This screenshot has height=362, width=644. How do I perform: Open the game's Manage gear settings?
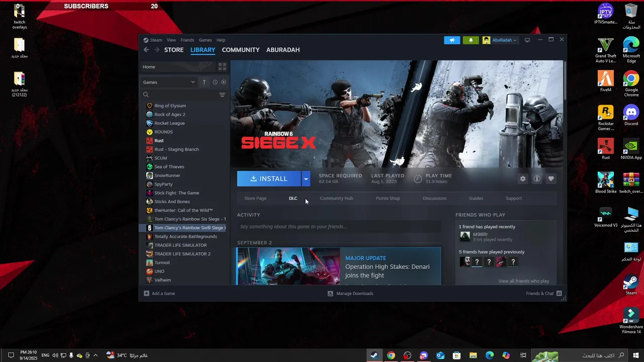coord(523,178)
